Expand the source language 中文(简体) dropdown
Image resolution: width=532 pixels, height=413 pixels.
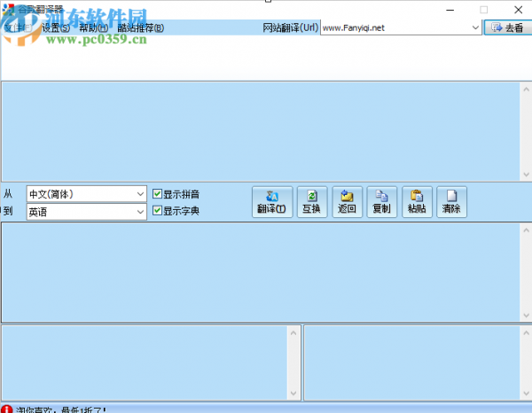pos(140,194)
